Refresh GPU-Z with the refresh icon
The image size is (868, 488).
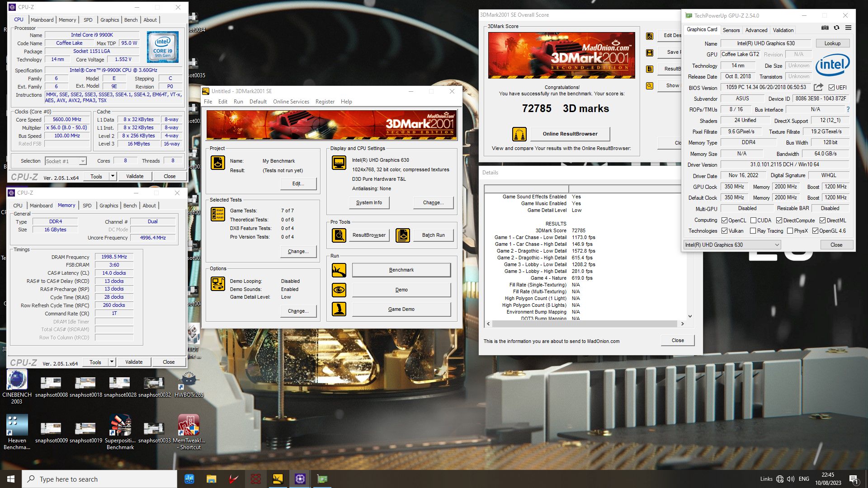837,28
